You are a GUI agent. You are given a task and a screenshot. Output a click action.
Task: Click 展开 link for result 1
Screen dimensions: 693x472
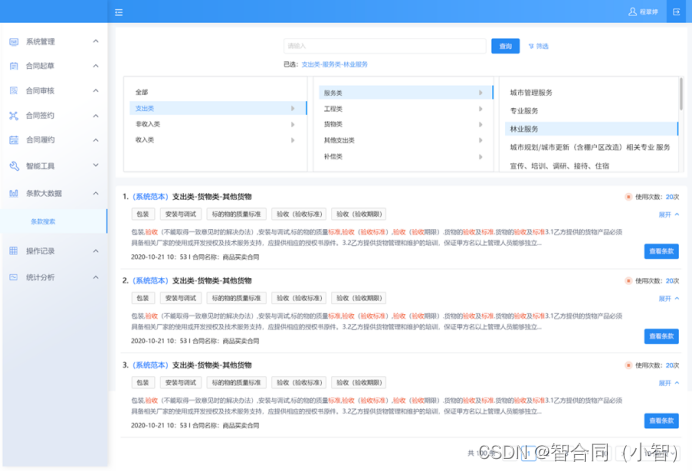669,215
